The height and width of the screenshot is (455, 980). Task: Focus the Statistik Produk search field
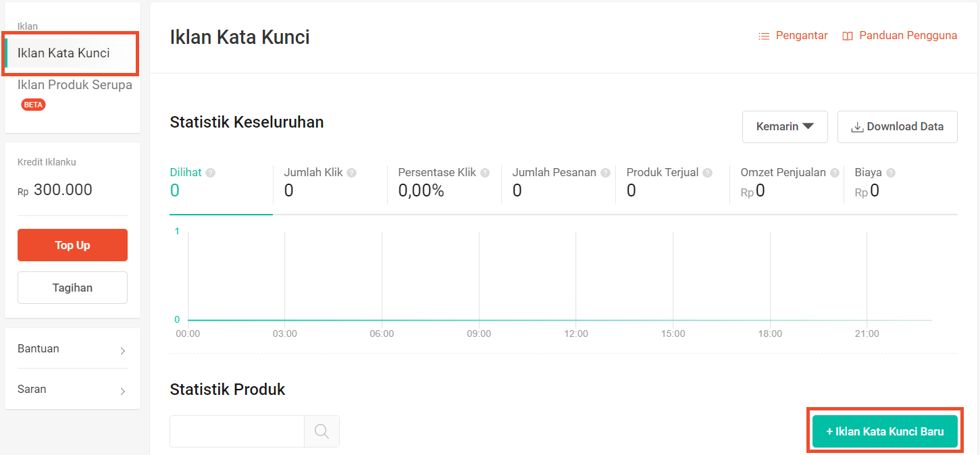click(237, 431)
